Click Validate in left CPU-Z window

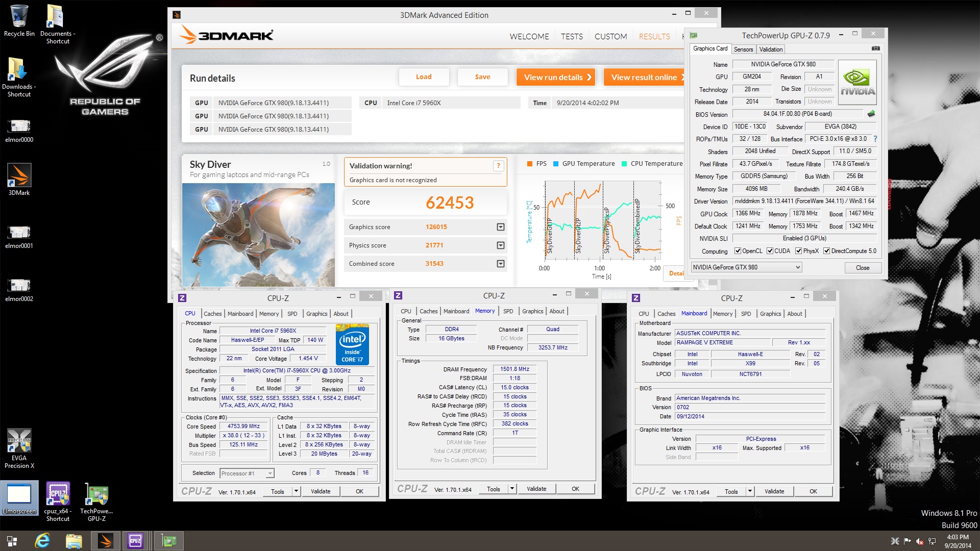point(321,491)
